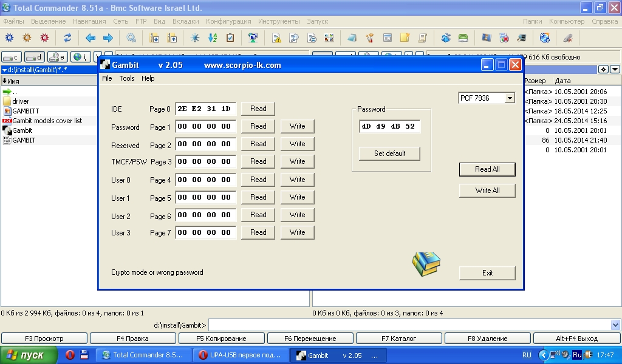Screen dimensions: 622x364
Task: Click the asterisk favorites button in right panel
Action: click(x=603, y=69)
